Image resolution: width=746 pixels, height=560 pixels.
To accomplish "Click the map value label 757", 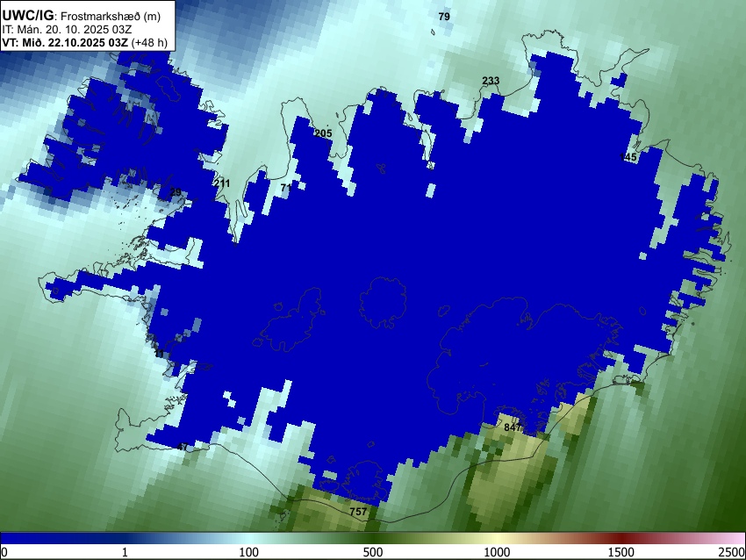I will [358, 512].
